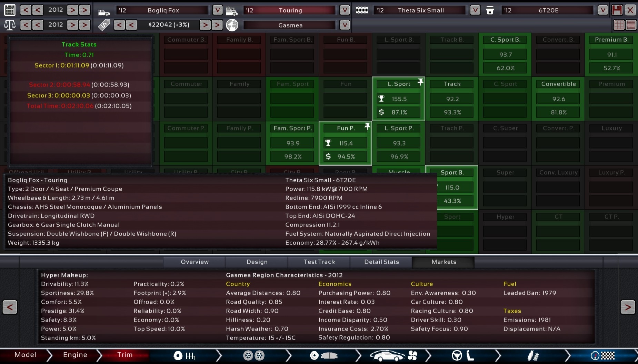Select the C. Sport B. market tile
Screen dimensions: 638x364
pyautogui.click(x=505, y=54)
